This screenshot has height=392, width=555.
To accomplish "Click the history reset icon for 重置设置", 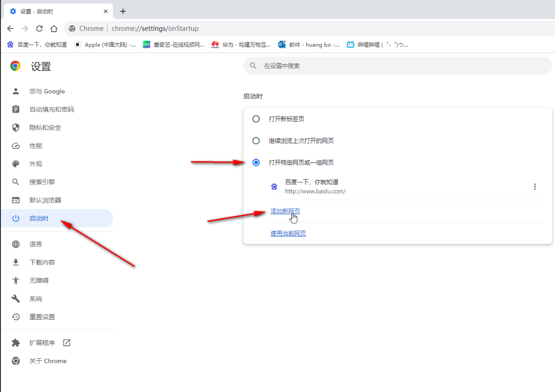I will [x=16, y=317].
